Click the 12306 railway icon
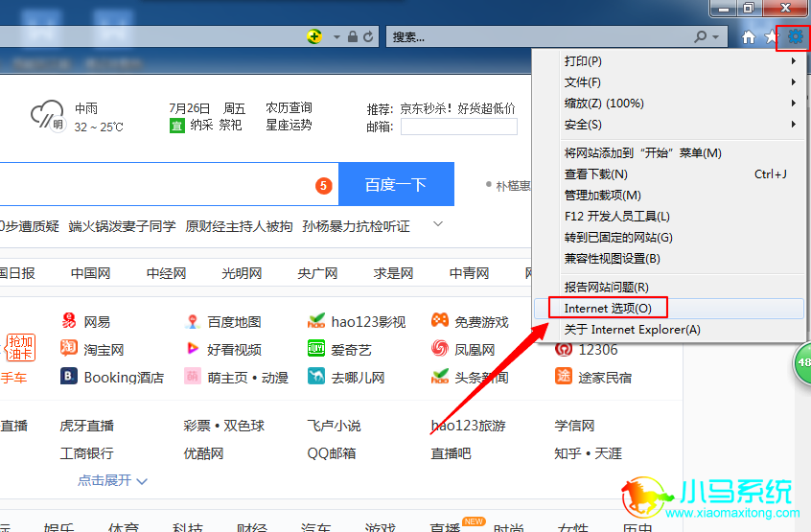The image size is (811, 532). (x=564, y=350)
